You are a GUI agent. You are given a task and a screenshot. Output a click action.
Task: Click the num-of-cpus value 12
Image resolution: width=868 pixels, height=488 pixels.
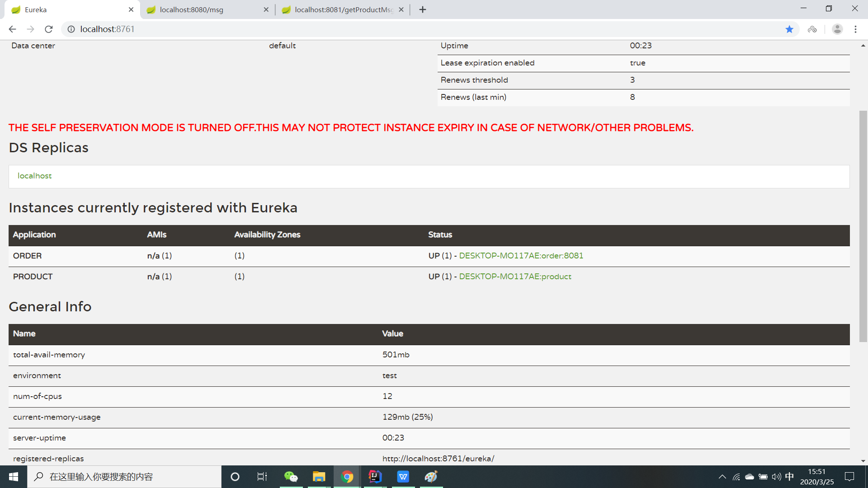387,396
